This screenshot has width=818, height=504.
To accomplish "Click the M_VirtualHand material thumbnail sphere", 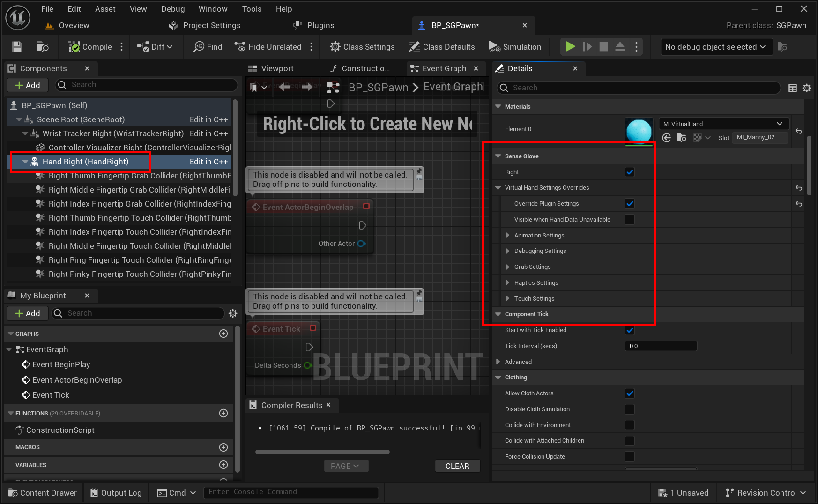I will (639, 131).
